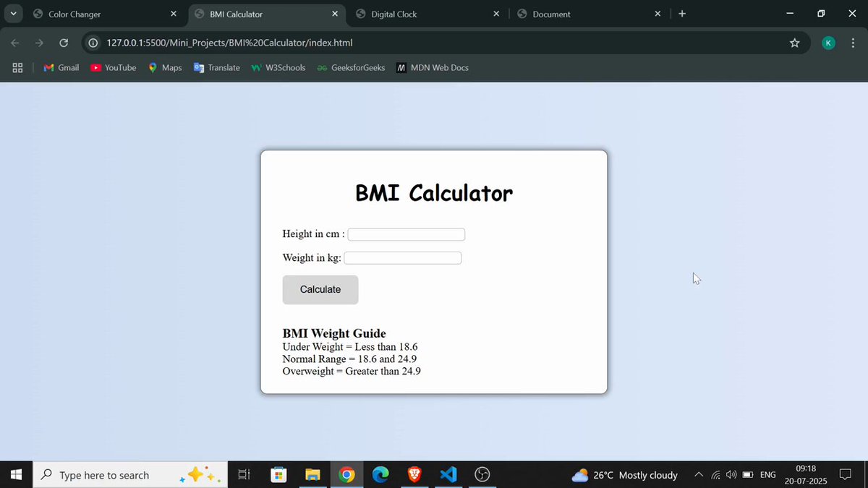868x488 pixels.
Task: Launch Microsoft Store from taskbar
Action: (x=278, y=475)
